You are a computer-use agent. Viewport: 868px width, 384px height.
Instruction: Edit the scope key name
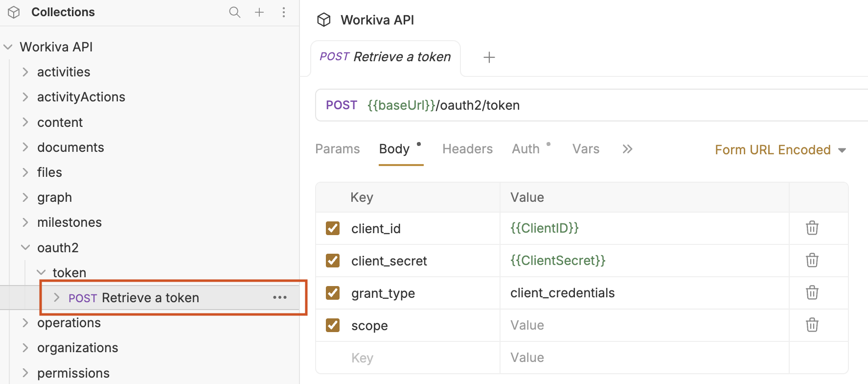(x=369, y=326)
